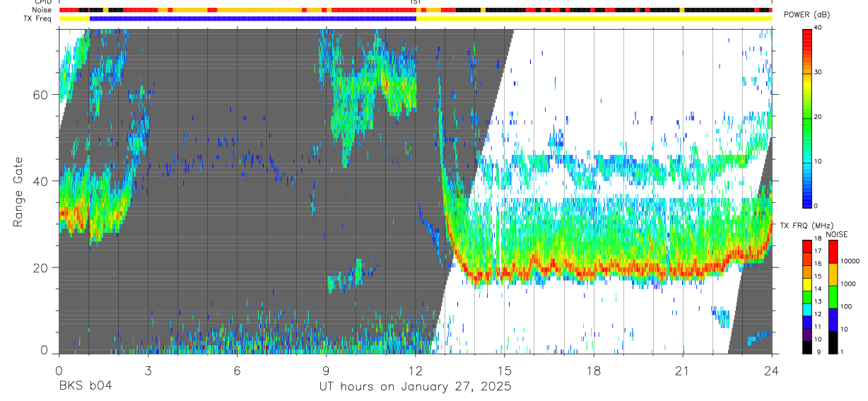Click the yellow TX Freq strip after hour 12
The height and width of the screenshot is (401, 868).
click(594, 18)
